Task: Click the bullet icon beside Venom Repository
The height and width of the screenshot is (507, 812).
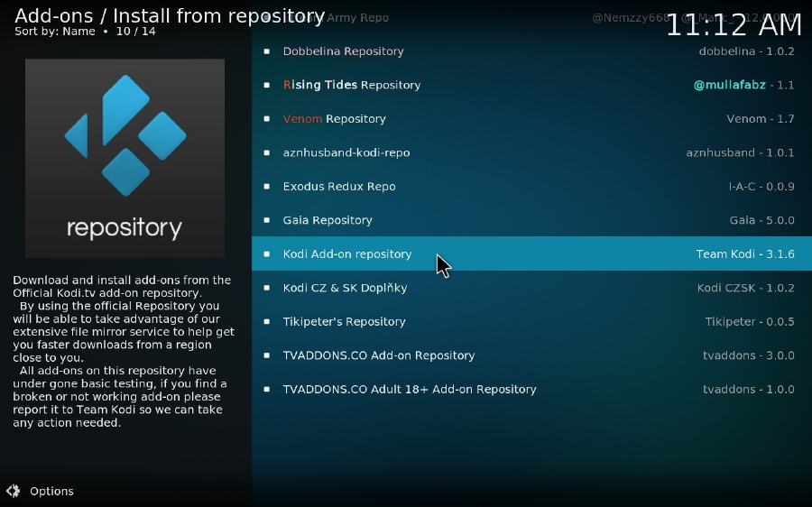Action: tap(267, 118)
